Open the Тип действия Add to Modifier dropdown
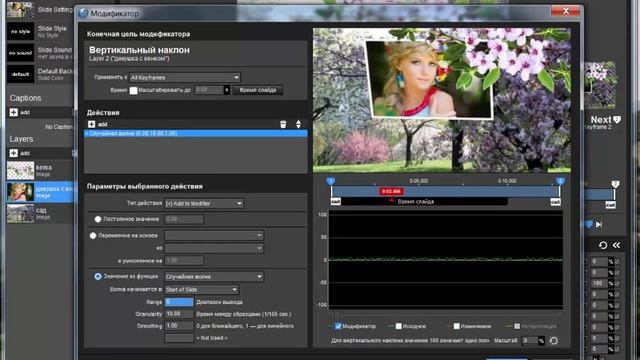Image resolution: width=640 pixels, height=360 pixels. (x=204, y=203)
